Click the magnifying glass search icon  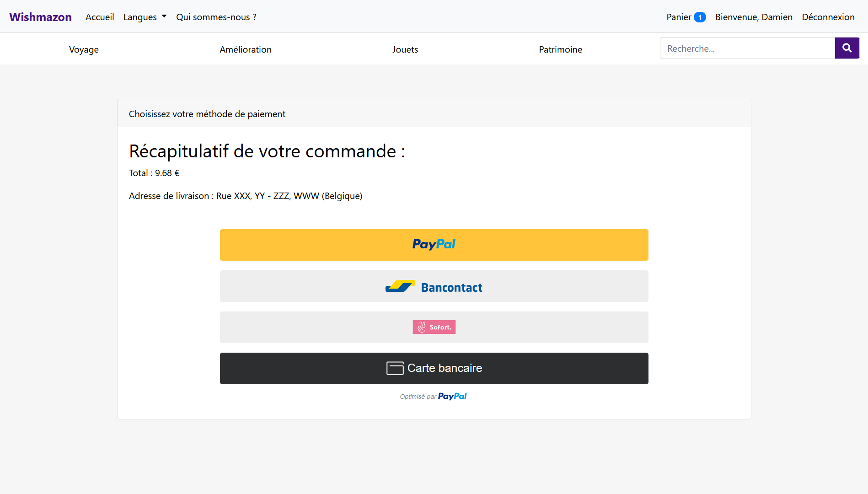847,48
